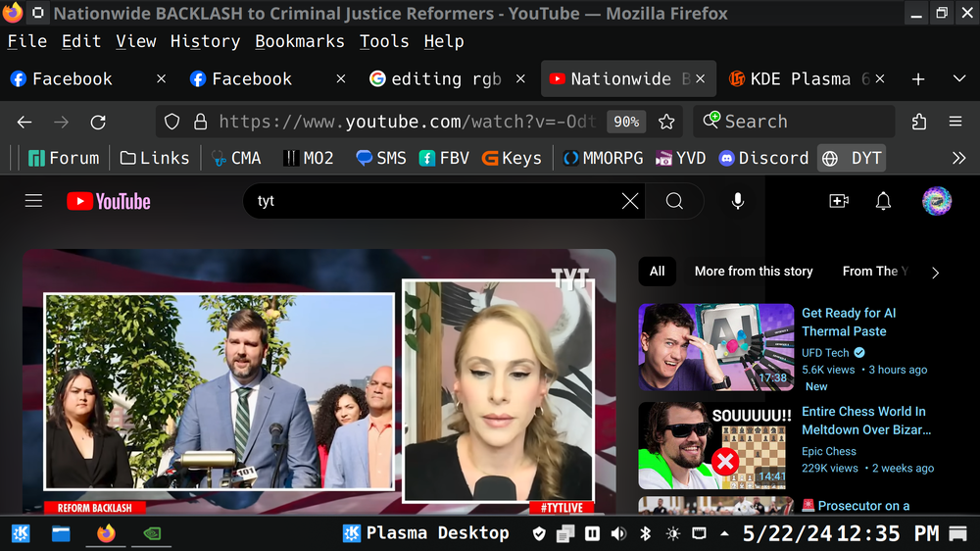Switch to Firefox in the taskbar
This screenshot has height=551, width=980.
106,533
